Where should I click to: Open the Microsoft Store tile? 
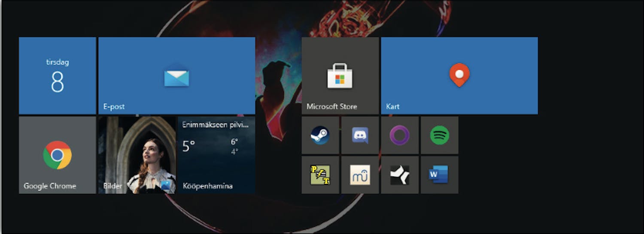pyautogui.click(x=340, y=75)
